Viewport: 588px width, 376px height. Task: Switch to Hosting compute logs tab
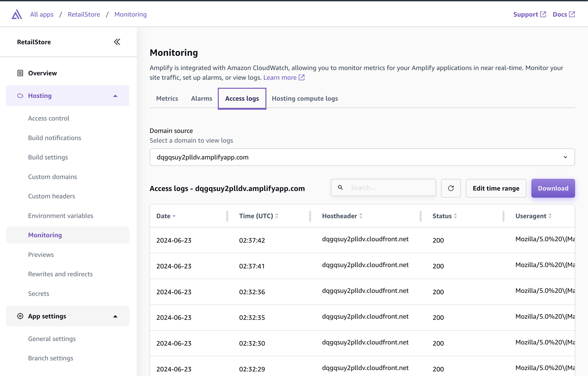(x=305, y=98)
